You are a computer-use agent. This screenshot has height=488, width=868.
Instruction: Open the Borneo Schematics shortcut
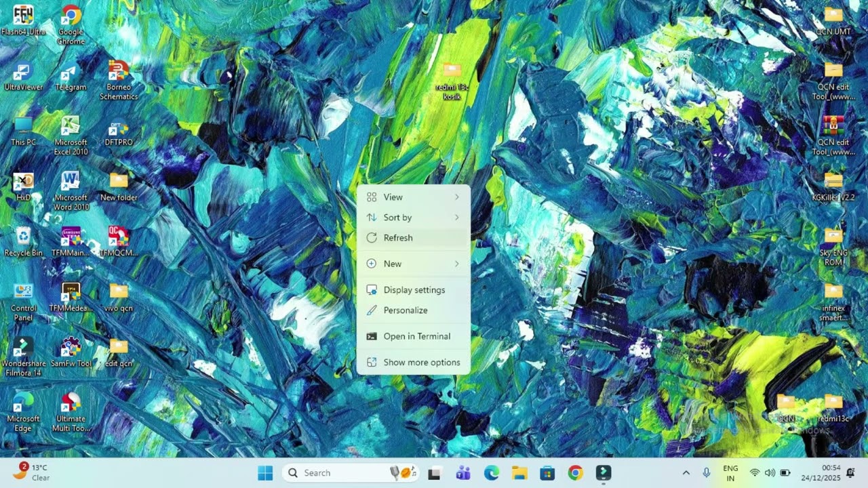(x=119, y=80)
